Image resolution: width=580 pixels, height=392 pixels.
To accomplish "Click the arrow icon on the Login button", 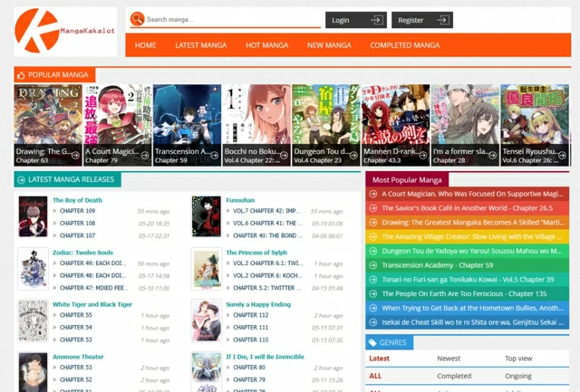I will click(x=376, y=20).
